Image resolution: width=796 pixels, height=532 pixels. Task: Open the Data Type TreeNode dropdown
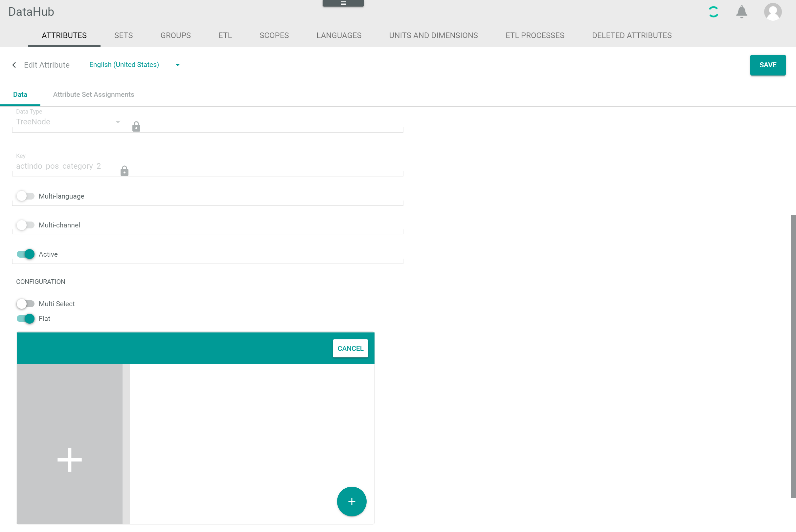click(117, 122)
